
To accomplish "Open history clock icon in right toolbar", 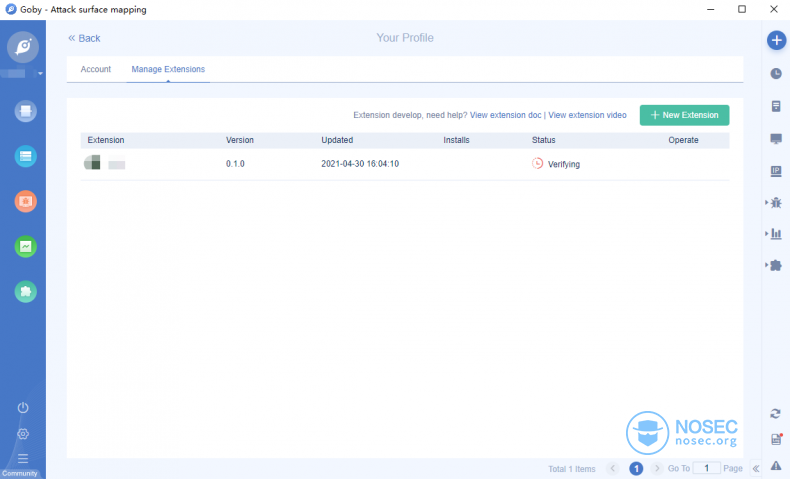I will point(776,74).
